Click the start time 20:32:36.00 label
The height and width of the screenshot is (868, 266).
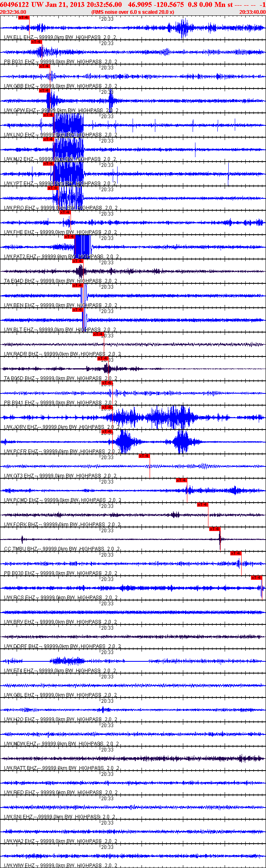pyautogui.click(x=13, y=12)
